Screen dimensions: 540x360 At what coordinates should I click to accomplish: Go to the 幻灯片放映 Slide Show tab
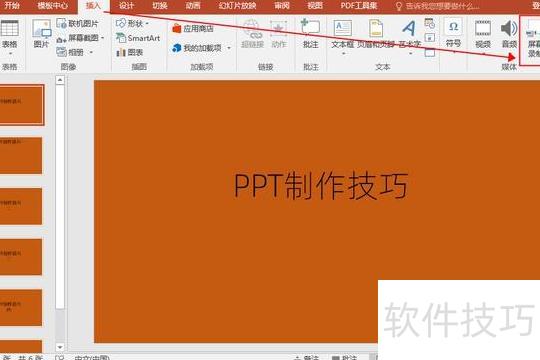238,6
